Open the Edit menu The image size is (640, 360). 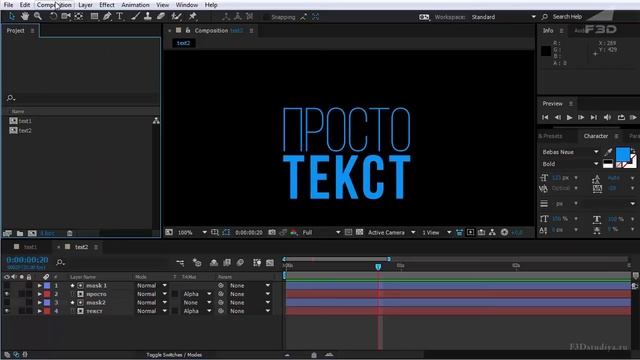[25, 5]
